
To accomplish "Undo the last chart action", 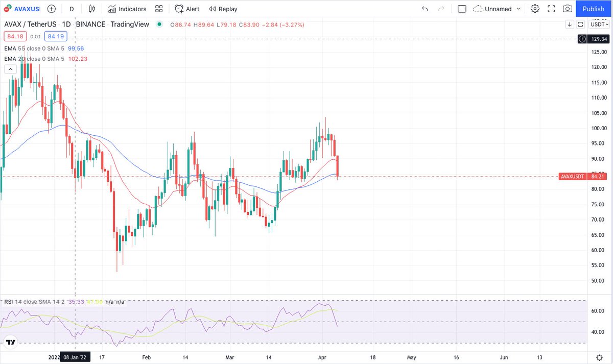I will point(425,9).
